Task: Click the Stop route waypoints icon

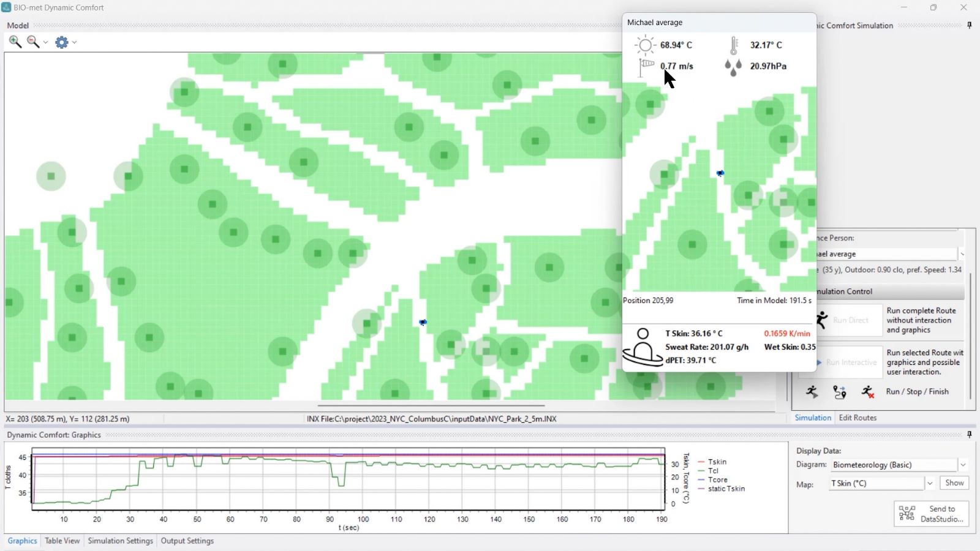Action: coord(839,392)
